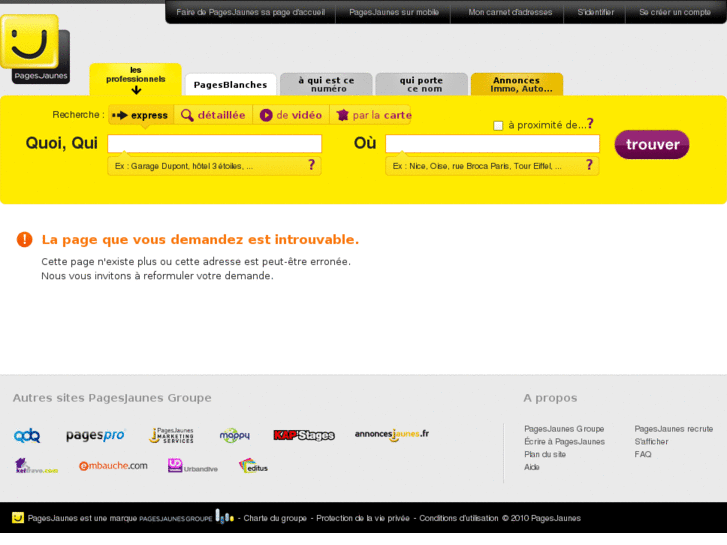The width and height of the screenshot is (727, 545).
Task: Focus the Quoi, Qui input field
Action: point(215,144)
